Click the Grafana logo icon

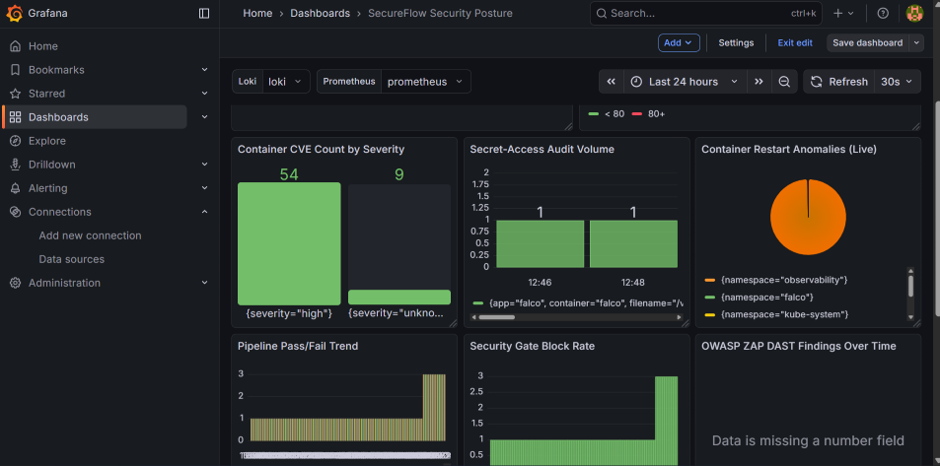click(15, 13)
